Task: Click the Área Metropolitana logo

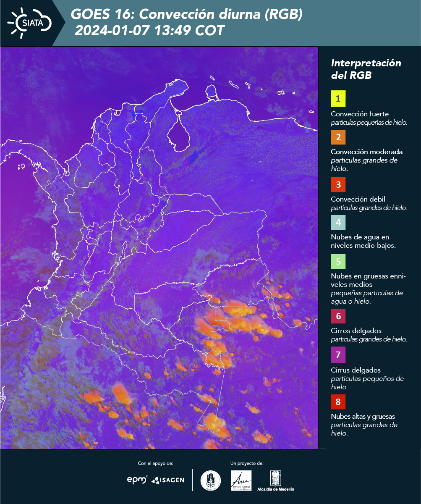Action: coord(242,480)
